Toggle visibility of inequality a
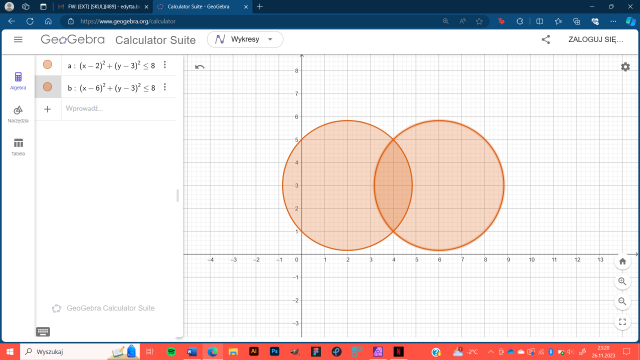This screenshot has width=640, height=360. pyautogui.click(x=47, y=64)
